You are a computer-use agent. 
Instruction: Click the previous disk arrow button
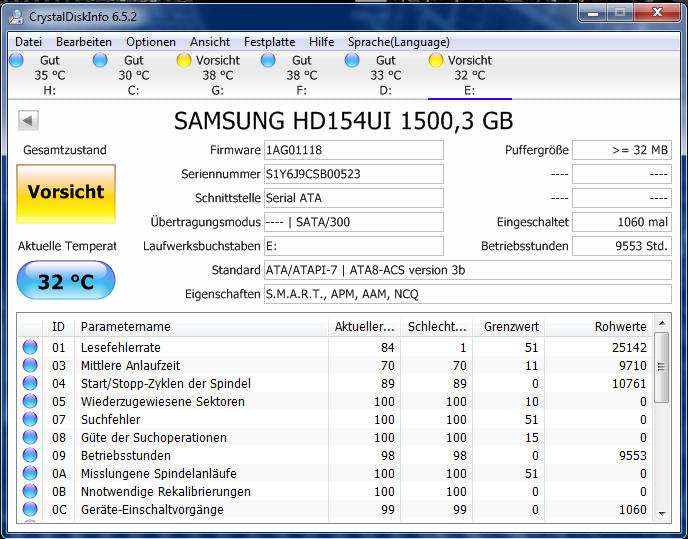(29, 120)
